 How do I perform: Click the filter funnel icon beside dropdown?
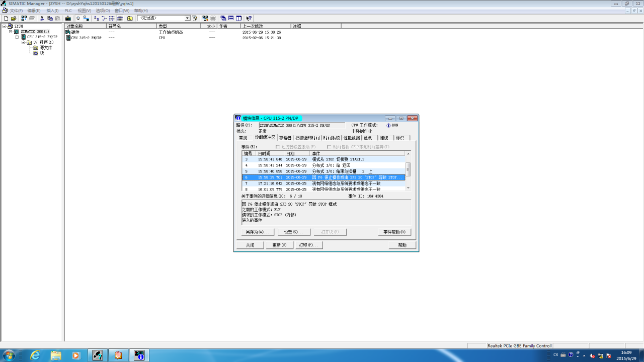(x=195, y=18)
